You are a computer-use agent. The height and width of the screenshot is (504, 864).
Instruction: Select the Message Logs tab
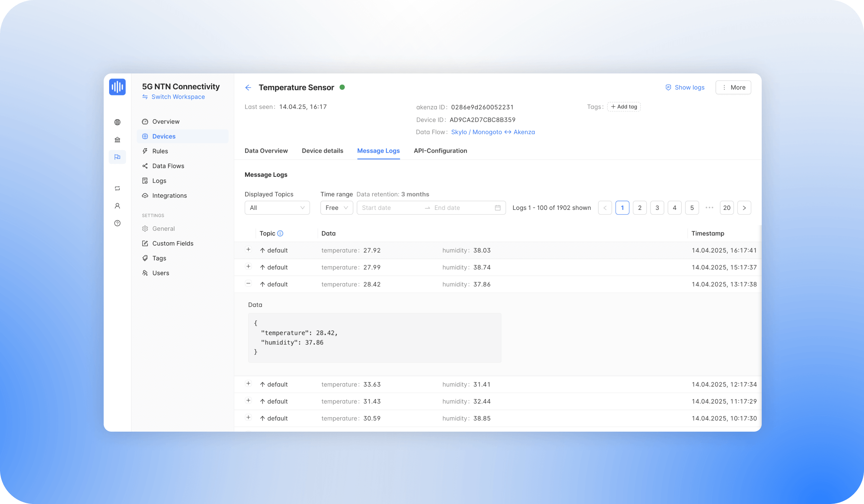click(x=378, y=151)
